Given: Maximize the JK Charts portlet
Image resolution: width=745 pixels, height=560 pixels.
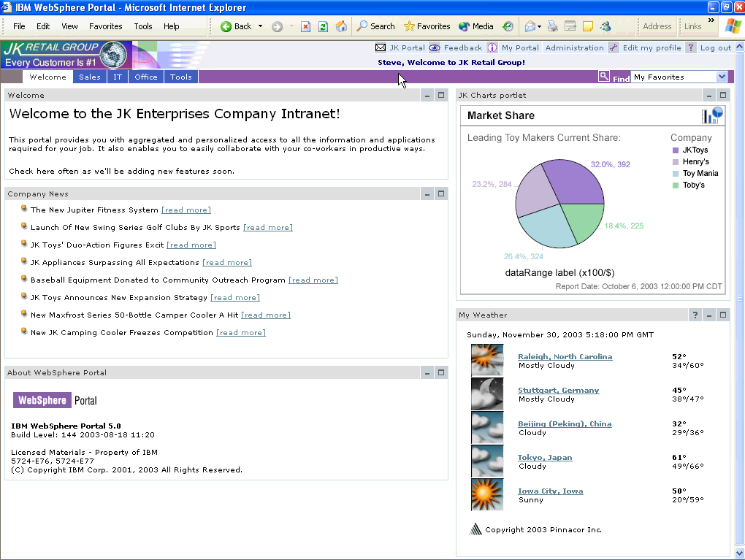Looking at the screenshot, I should coord(722,96).
